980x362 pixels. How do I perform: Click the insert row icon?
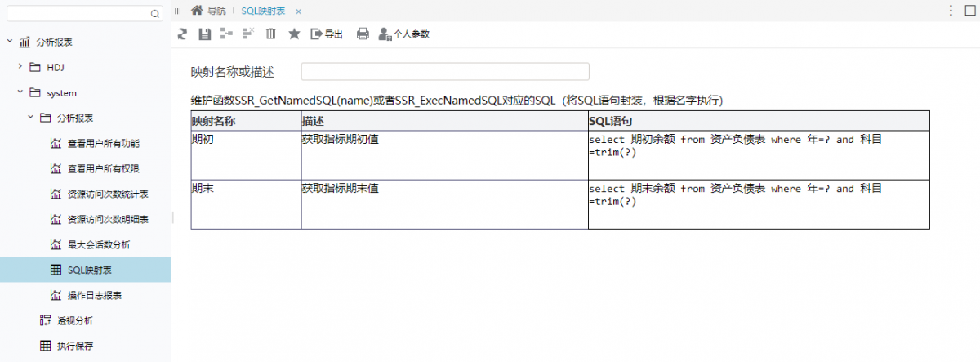tap(226, 34)
